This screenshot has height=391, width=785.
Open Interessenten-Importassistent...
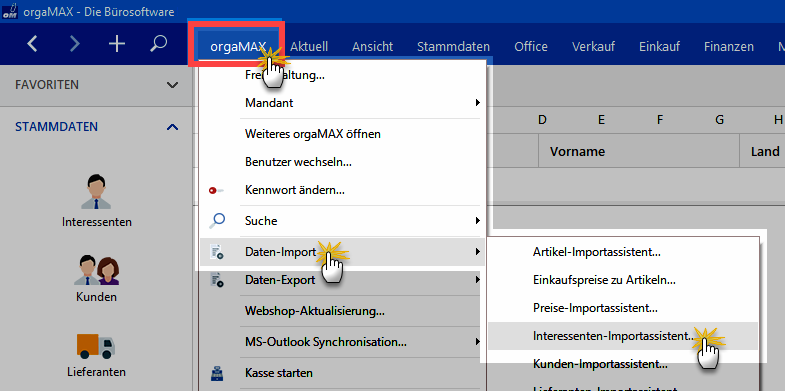tap(614, 335)
